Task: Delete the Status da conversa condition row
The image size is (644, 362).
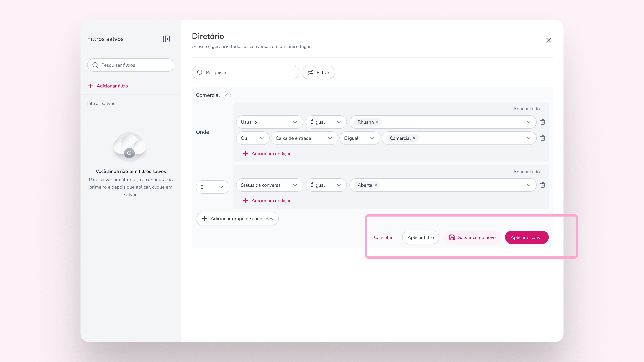Action: [x=543, y=185]
